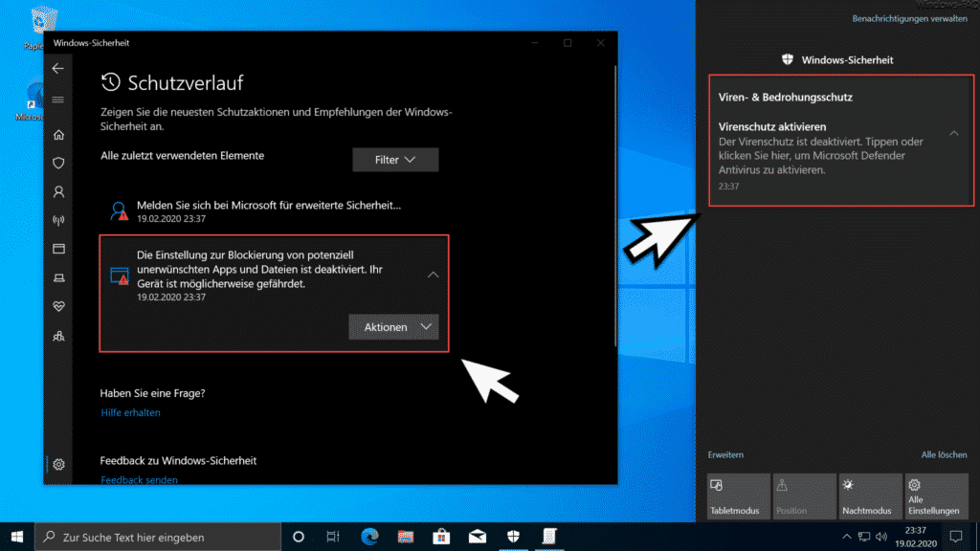
Task: Click the Windows-Sicherheit shield header in notifications
Action: click(x=837, y=60)
